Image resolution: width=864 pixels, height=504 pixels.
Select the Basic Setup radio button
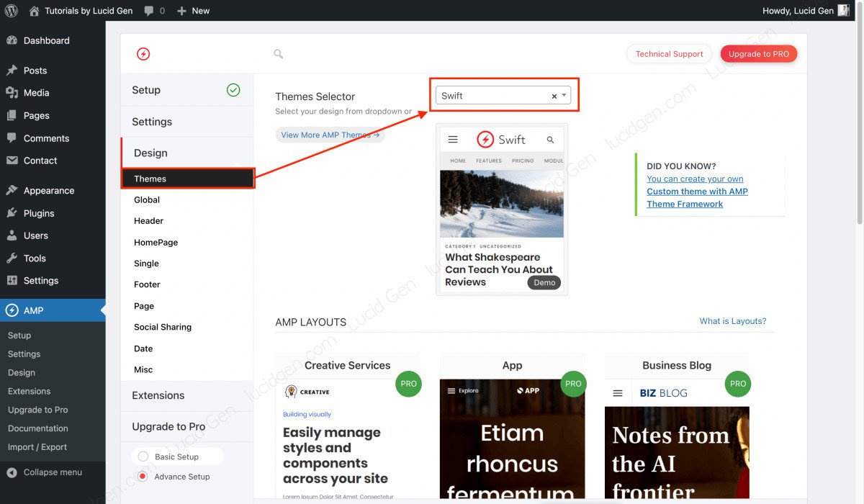(143, 456)
